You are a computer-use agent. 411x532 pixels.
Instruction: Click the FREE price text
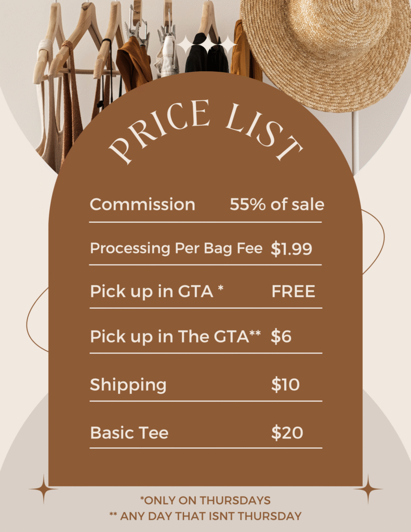[x=294, y=292]
